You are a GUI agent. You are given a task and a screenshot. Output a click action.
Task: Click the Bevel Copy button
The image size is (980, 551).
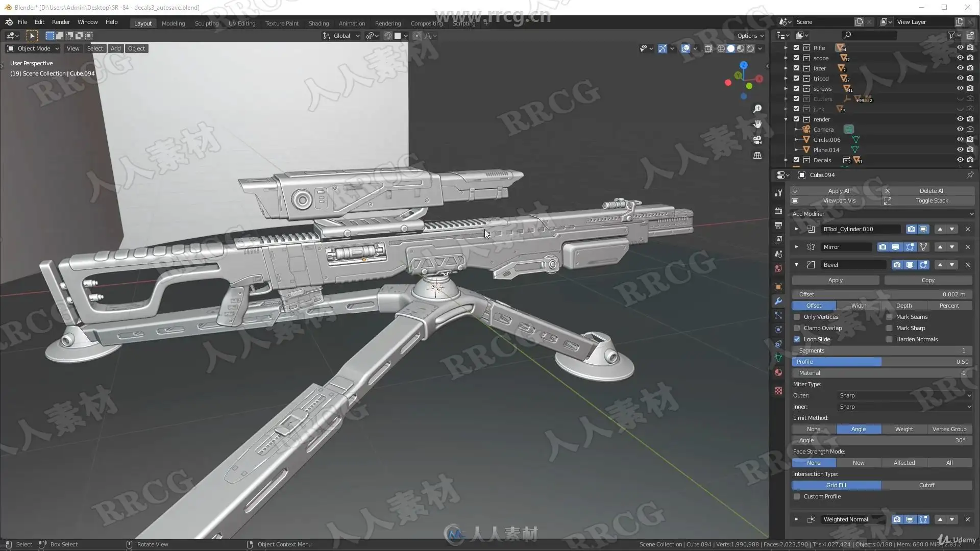[927, 280]
